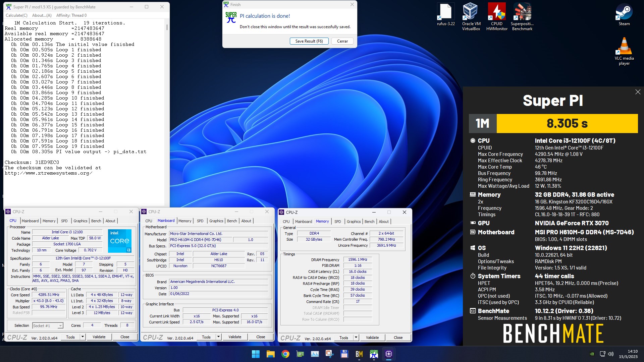This screenshot has width=644, height=362.
Task: Click the Level 3 12 MBytes cache value
Action: click(x=102, y=313)
